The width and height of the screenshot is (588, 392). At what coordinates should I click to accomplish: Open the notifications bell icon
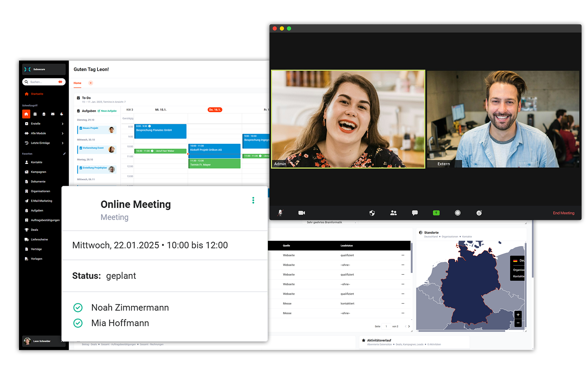(62, 114)
